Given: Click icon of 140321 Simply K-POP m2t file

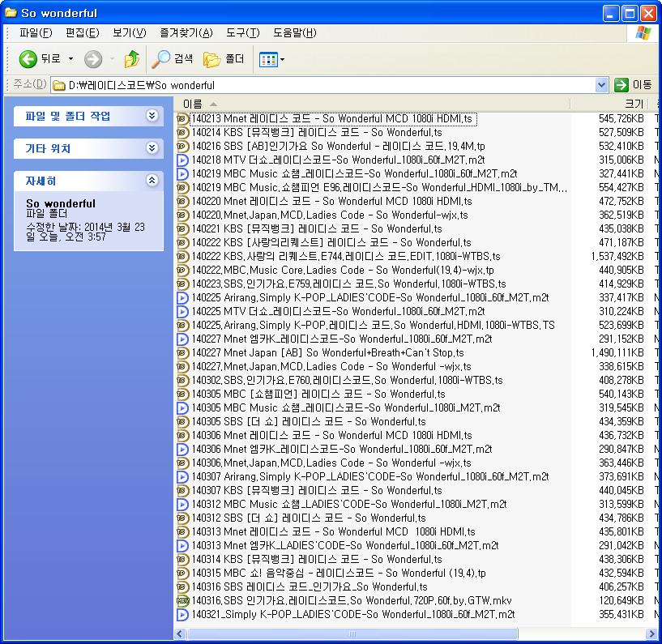Looking at the screenshot, I should tap(182, 615).
